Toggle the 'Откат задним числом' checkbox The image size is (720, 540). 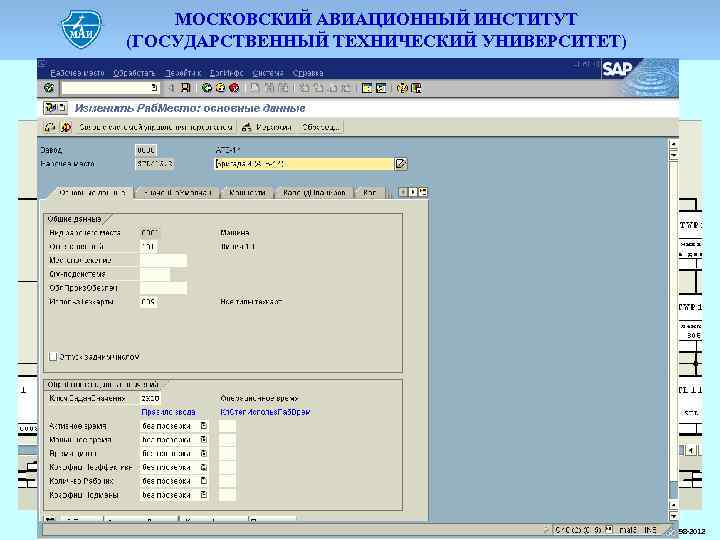(x=53, y=357)
